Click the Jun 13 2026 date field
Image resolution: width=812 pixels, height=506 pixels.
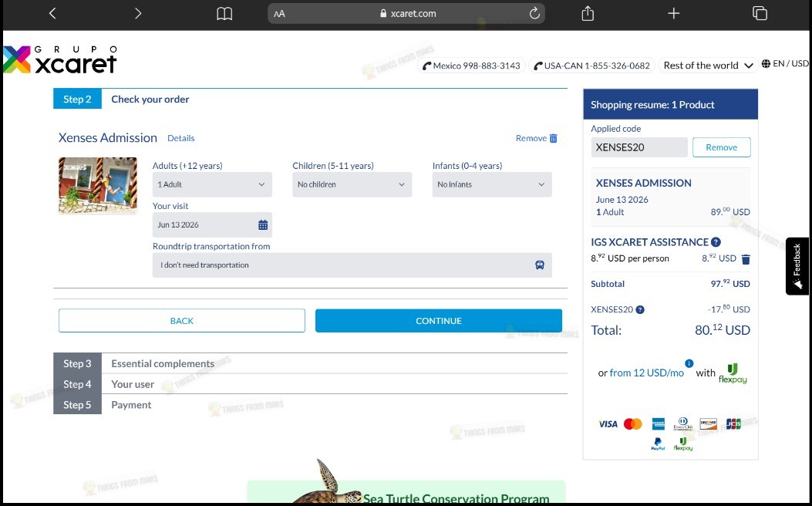click(212, 224)
